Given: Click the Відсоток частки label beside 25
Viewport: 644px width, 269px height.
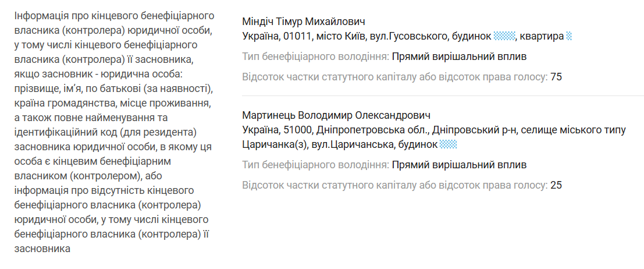Looking at the screenshot, I should point(394,185).
